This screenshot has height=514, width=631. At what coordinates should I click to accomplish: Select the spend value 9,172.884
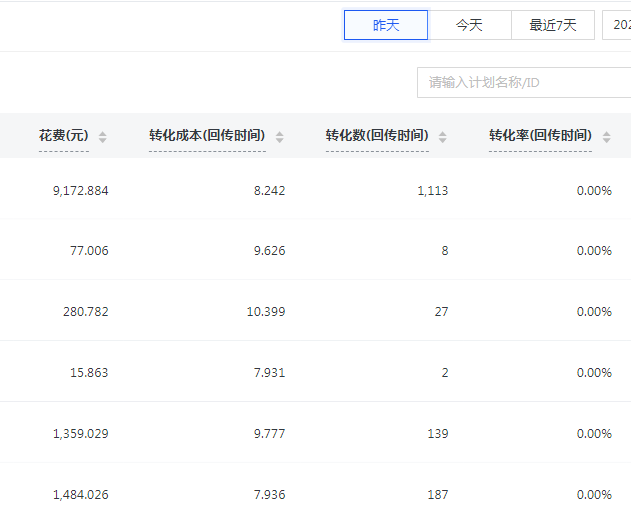[x=80, y=190]
